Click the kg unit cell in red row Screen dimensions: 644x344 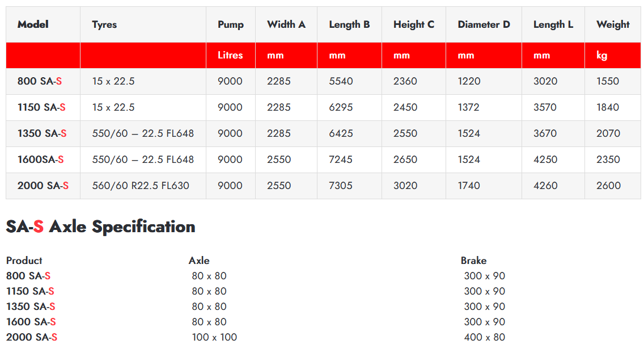(602, 55)
